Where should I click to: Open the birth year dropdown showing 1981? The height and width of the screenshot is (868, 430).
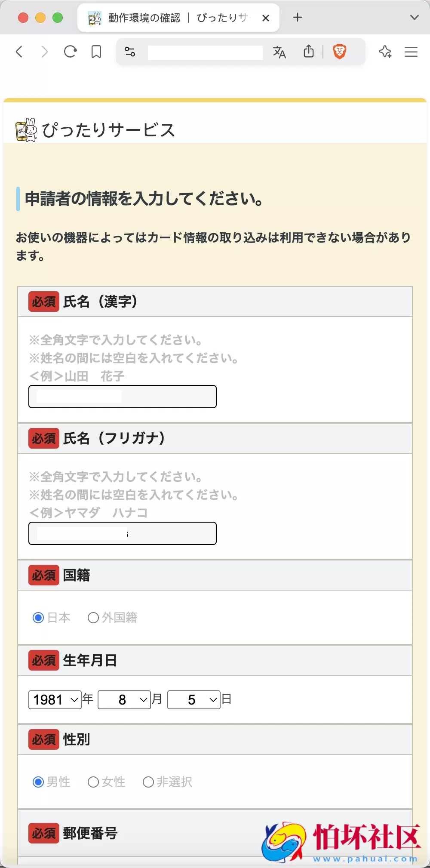[x=54, y=700]
